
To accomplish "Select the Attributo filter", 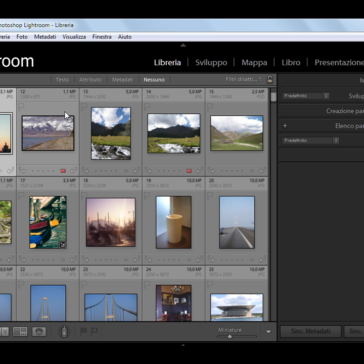I will [x=90, y=80].
